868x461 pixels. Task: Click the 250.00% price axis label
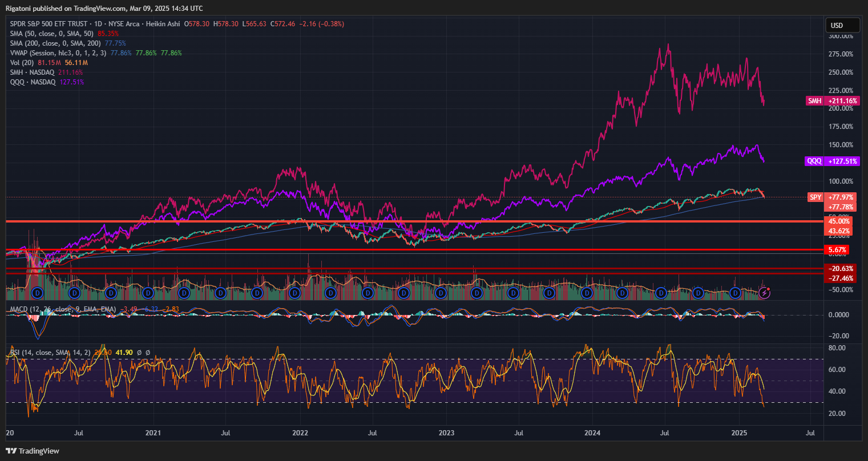click(x=841, y=72)
